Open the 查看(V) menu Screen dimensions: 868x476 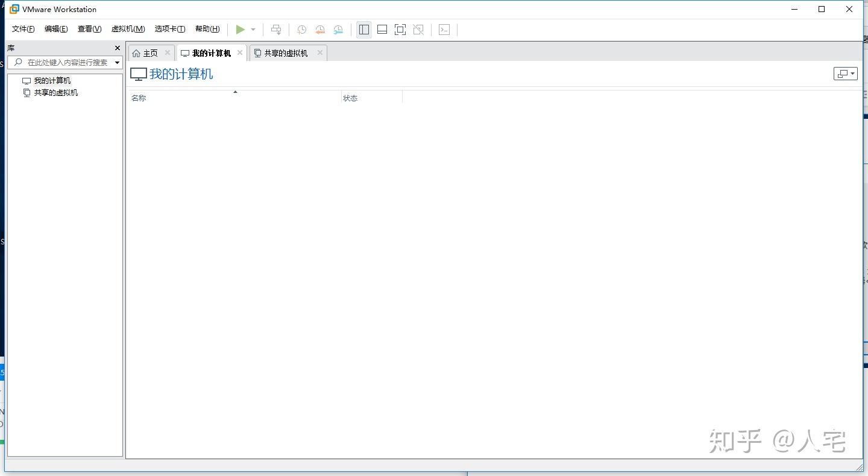coord(89,29)
